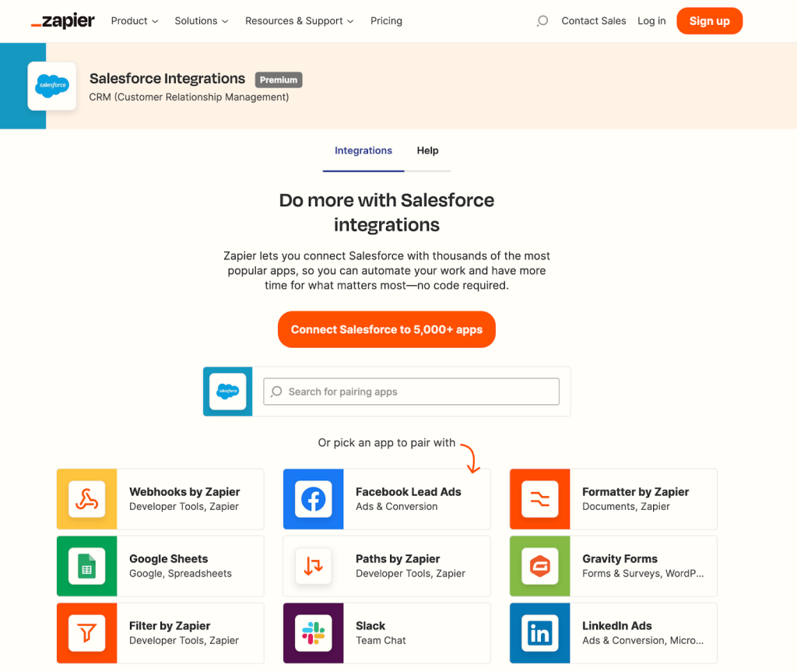This screenshot has width=797, height=672.
Task: Click the Zapier logo in the header
Action: pos(63,21)
